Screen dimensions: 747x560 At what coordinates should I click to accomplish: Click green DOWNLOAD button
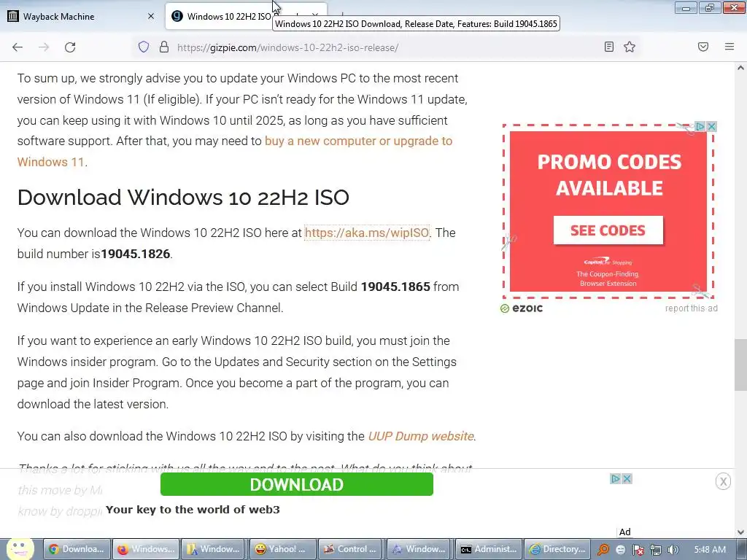pos(297,484)
